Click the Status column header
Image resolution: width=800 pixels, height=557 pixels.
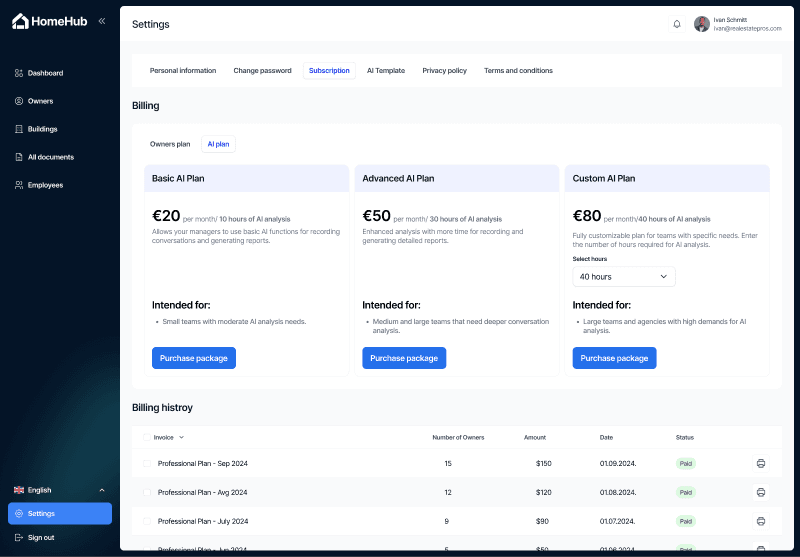coord(685,437)
